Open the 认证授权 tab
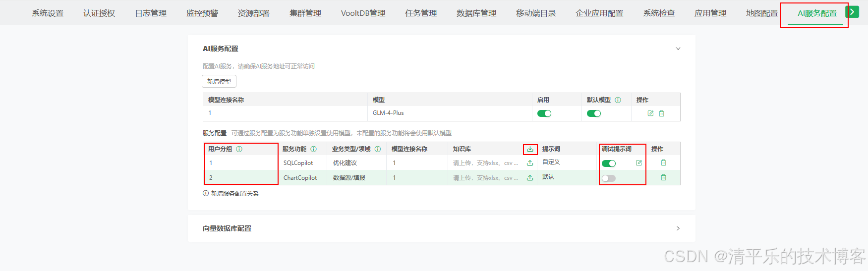Viewport: 868px width, 271px height. click(x=99, y=13)
